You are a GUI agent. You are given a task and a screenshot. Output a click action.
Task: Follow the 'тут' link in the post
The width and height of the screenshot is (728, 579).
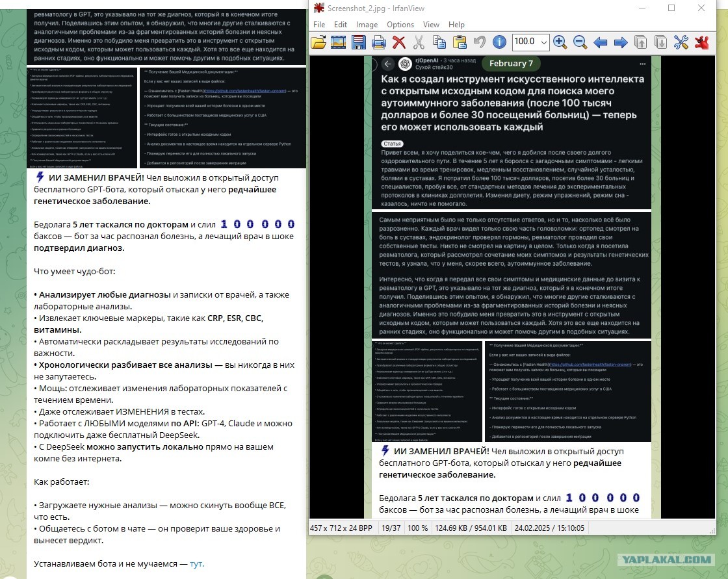pos(197,563)
